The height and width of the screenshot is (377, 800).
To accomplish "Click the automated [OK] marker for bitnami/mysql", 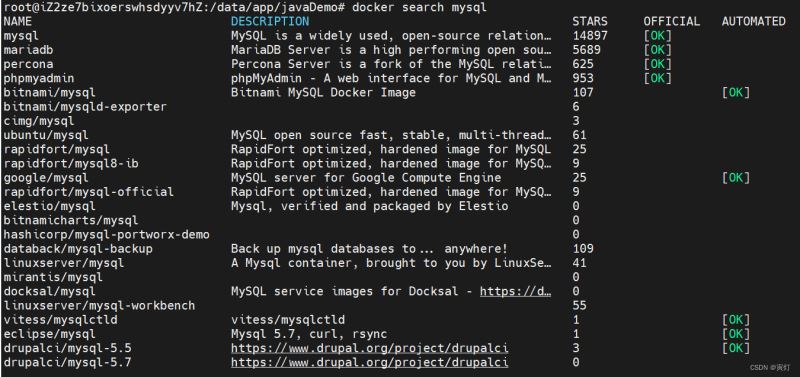I will pyautogui.click(x=736, y=92).
